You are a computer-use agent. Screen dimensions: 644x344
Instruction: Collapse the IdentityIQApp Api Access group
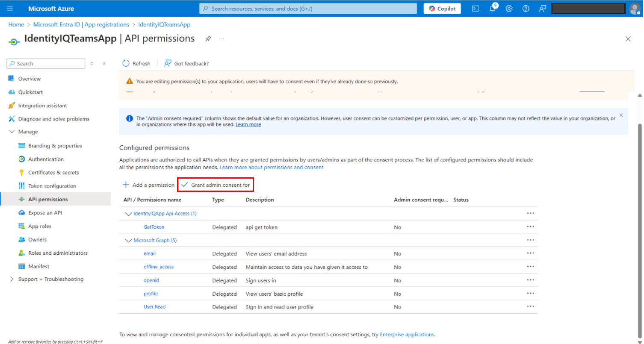pos(127,213)
